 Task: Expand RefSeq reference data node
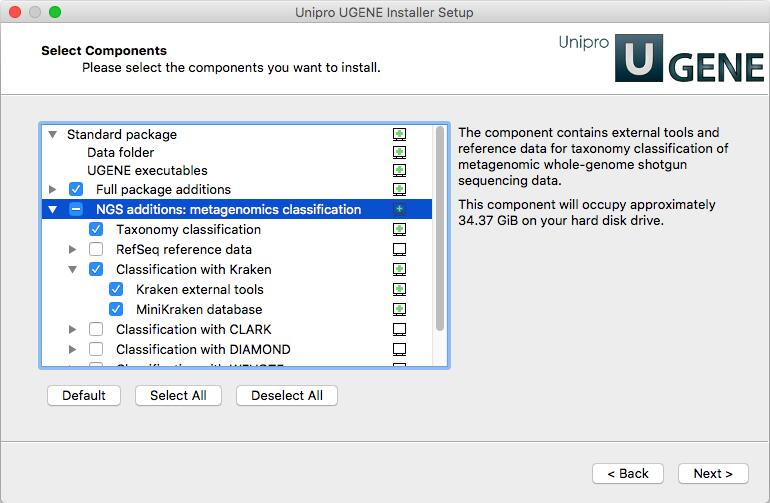coord(73,250)
